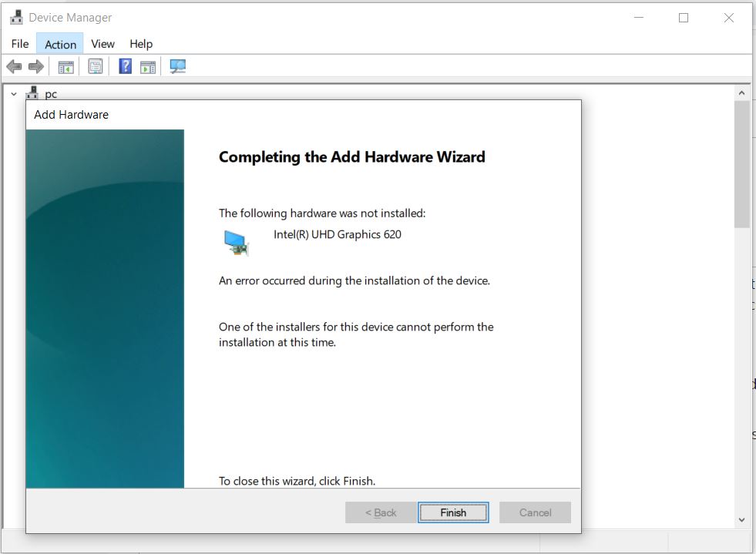Screen dimensions: 756x554
Task: Open the View menu
Action: (102, 44)
